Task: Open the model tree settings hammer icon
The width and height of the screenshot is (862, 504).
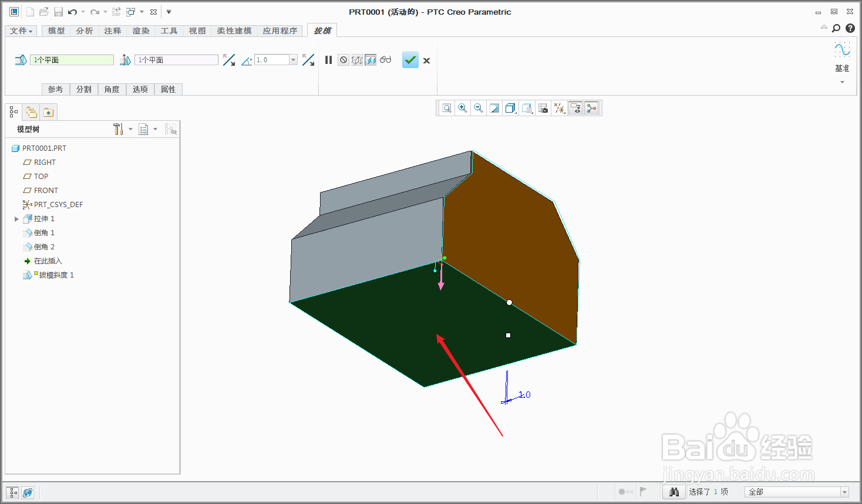Action: pyautogui.click(x=118, y=129)
